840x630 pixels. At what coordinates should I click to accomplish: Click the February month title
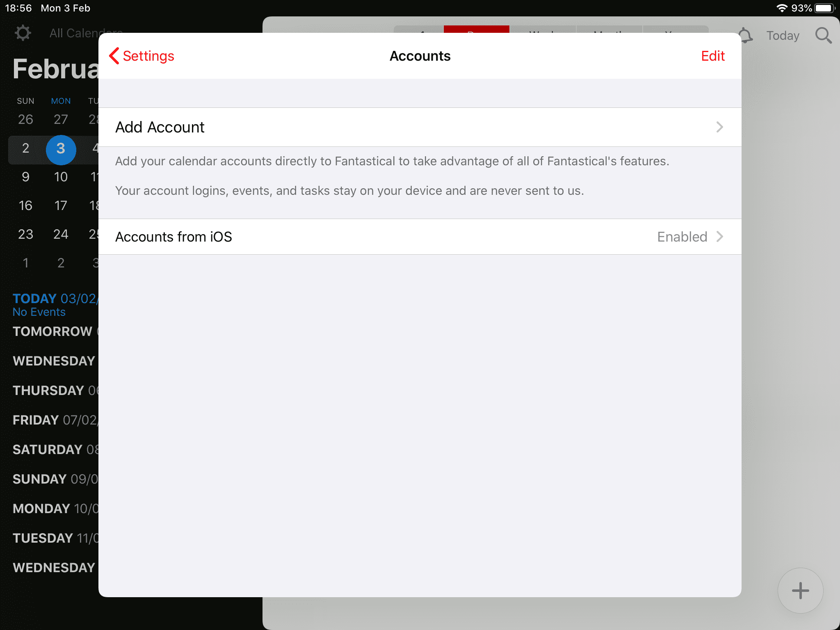pos(55,69)
